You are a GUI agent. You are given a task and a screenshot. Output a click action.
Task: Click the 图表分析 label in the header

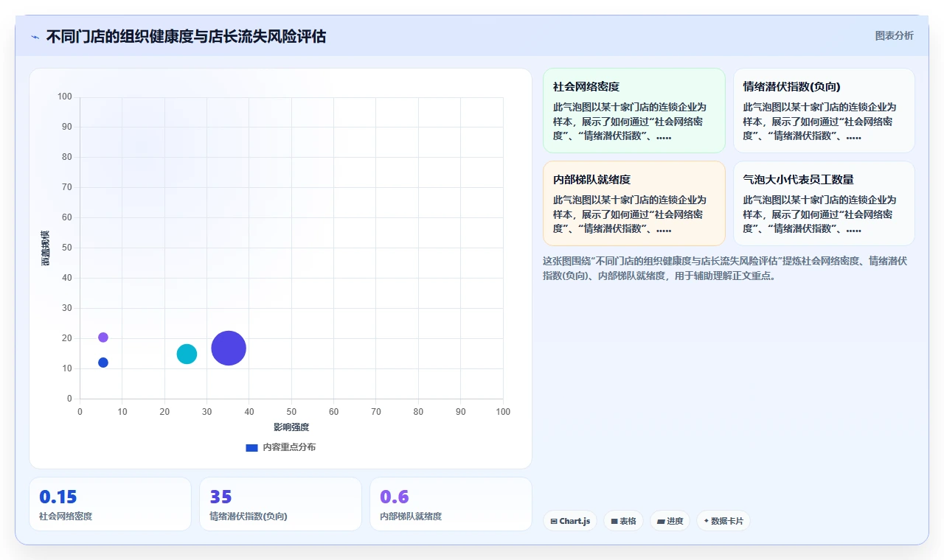[x=894, y=35]
